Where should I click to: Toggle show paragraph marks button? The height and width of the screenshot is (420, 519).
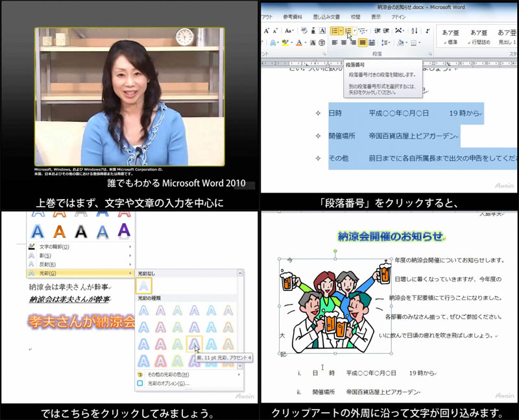[x=428, y=30]
